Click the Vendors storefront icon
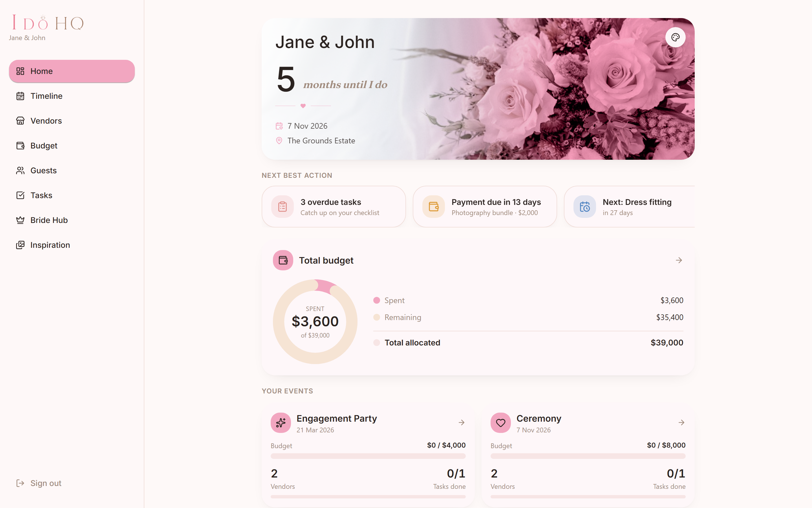This screenshot has height=508, width=812. (20, 121)
